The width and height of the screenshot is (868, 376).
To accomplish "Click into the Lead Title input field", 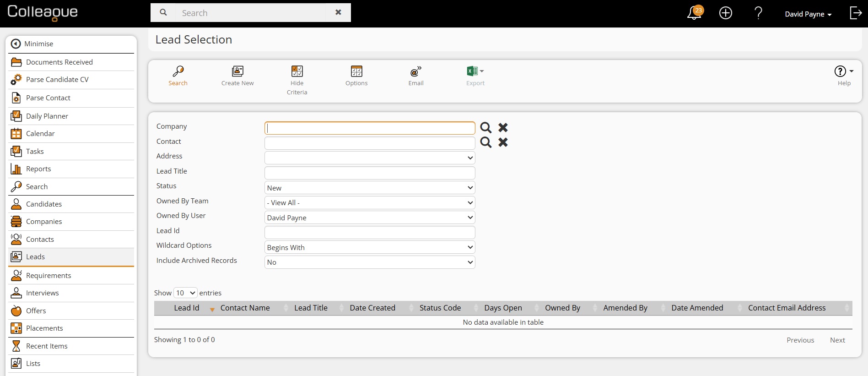I will click(x=370, y=173).
